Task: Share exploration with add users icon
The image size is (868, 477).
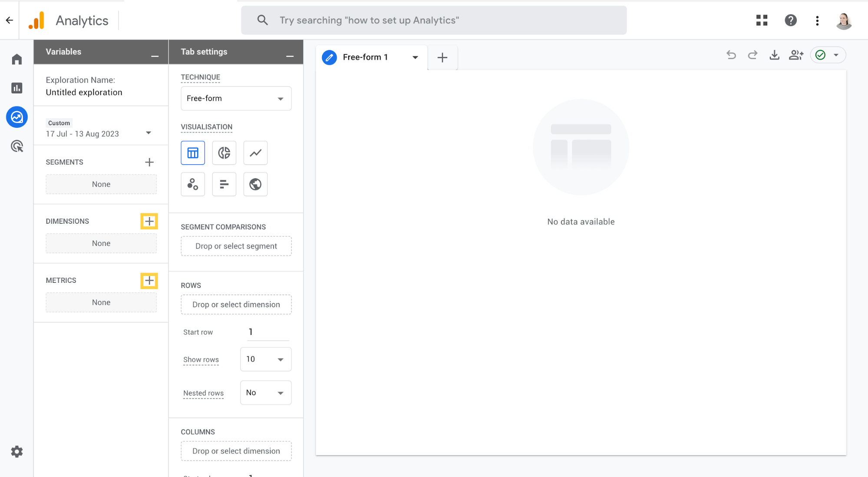Action: 796,55
